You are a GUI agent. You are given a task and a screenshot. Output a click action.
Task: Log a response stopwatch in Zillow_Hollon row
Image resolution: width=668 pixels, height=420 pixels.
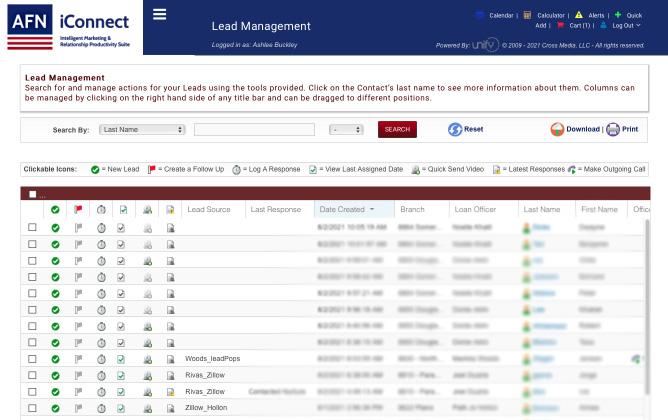[101, 408]
